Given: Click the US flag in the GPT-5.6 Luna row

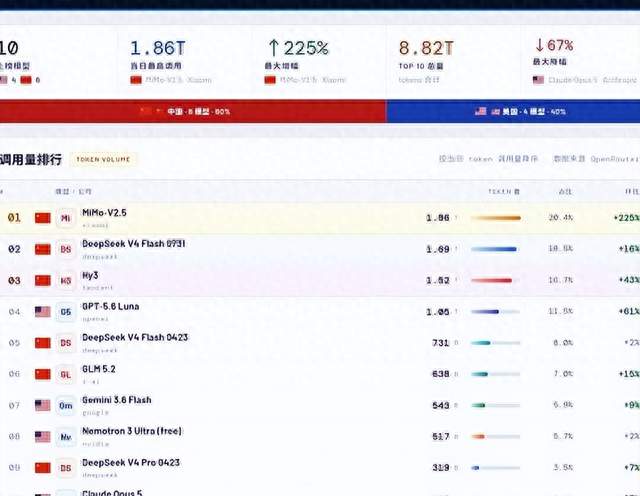Looking at the screenshot, I should pos(42,312).
